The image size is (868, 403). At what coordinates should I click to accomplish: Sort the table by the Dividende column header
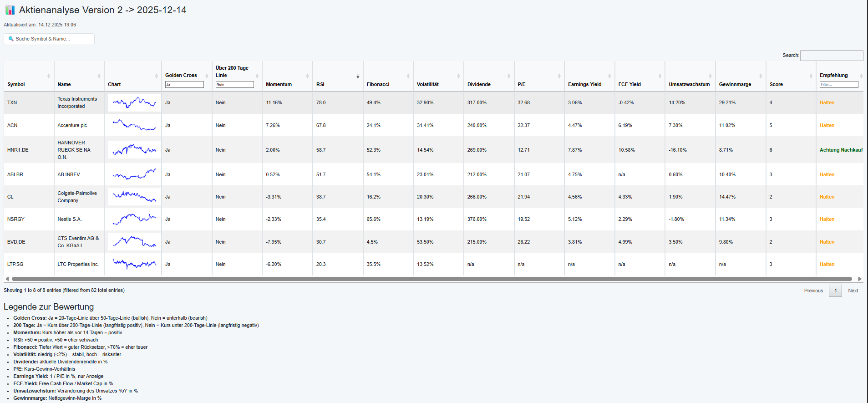(479, 84)
